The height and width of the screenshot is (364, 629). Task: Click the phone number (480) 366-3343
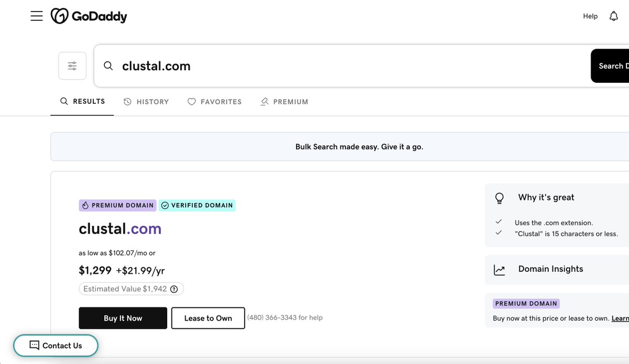pyautogui.click(x=272, y=317)
